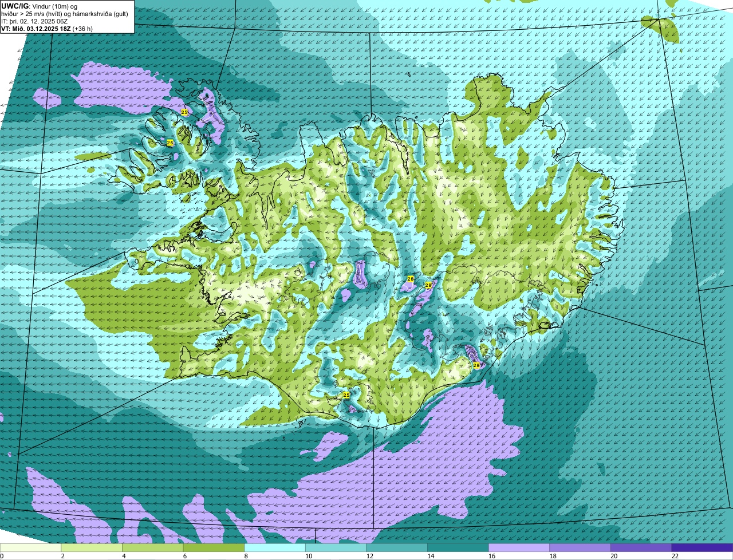This screenshot has width=733, height=560.
Task: Click the pale yellow 0–2 m/s legend swatch
Action: [31, 547]
